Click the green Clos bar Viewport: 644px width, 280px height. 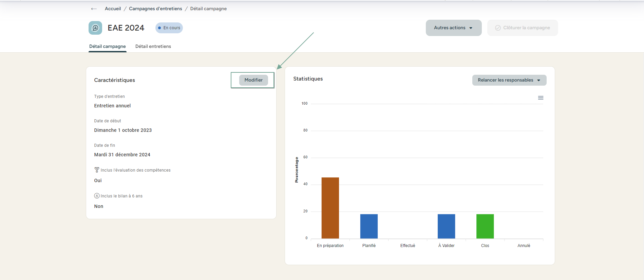485,226
